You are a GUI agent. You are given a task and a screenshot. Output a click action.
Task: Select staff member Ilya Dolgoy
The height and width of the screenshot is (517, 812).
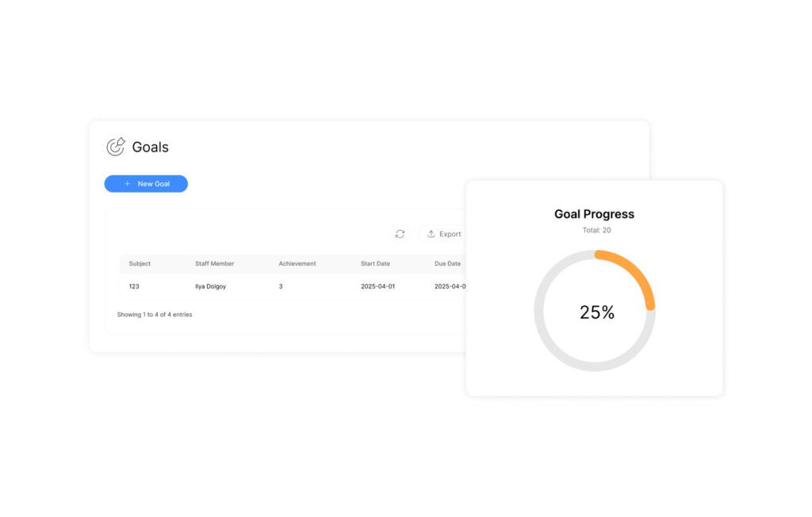(210, 286)
